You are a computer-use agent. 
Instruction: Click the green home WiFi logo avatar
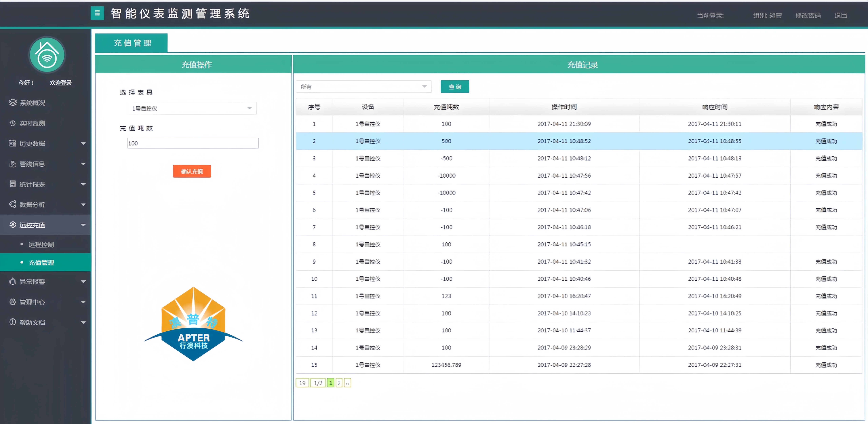pyautogui.click(x=47, y=55)
